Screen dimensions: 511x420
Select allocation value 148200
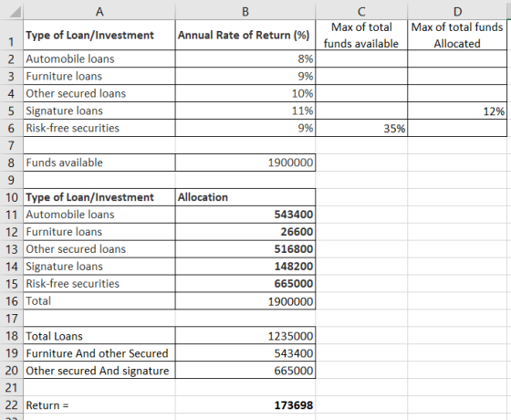(x=245, y=267)
